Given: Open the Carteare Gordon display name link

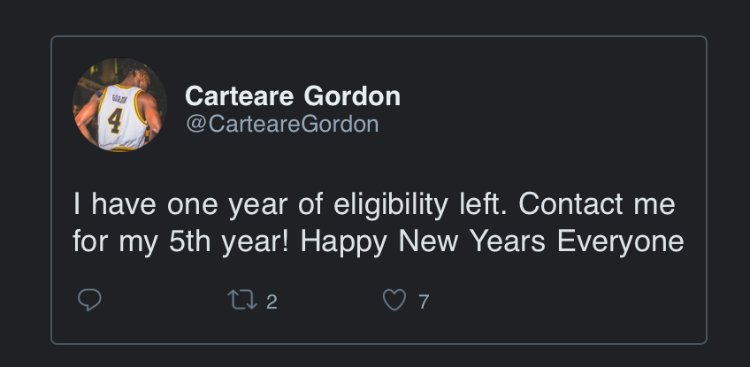Looking at the screenshot, I should tap(292, 96).
